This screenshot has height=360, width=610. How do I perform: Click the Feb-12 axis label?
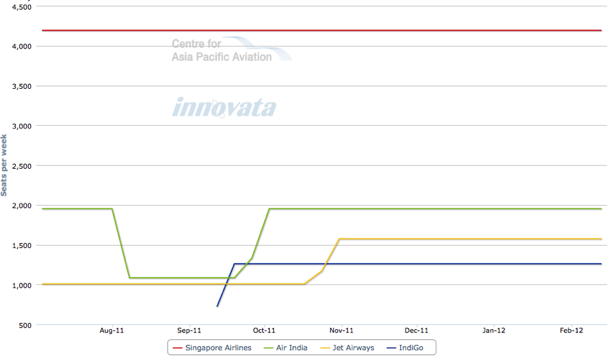(571, 330)
